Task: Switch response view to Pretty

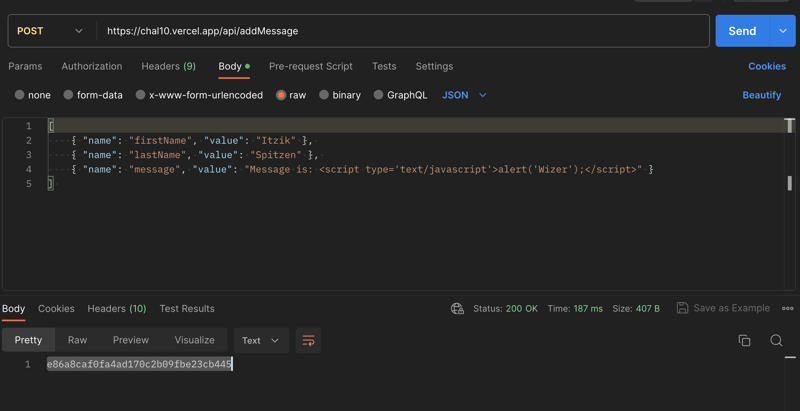Action: 28,340
